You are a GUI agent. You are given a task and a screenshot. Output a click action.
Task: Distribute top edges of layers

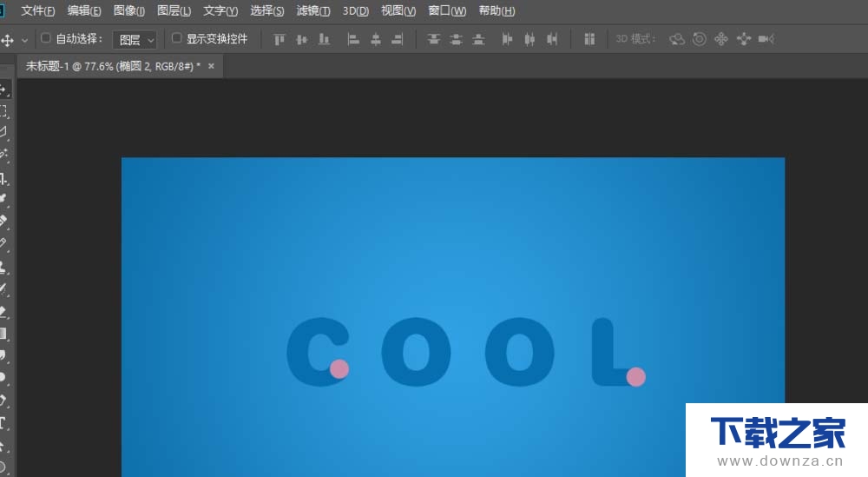tap(434, 39)
